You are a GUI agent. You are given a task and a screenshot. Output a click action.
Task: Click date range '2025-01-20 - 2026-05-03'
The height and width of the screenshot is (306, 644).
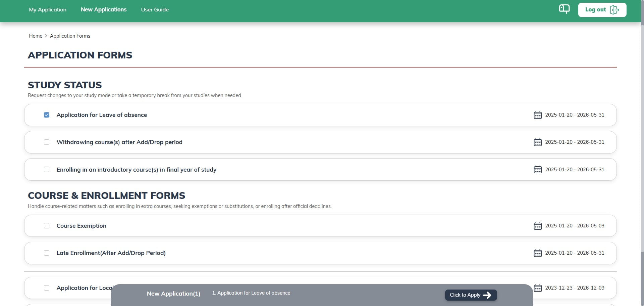pos(575,226)
